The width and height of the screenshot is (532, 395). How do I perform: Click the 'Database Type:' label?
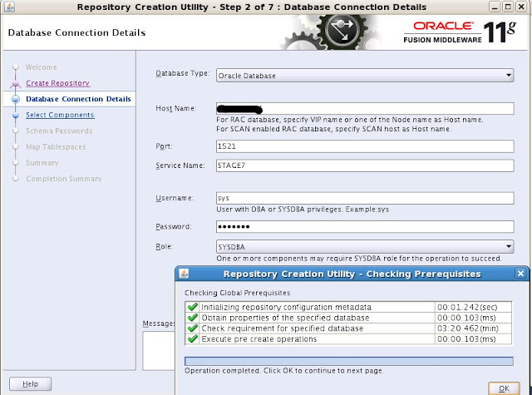coord(183,73)
